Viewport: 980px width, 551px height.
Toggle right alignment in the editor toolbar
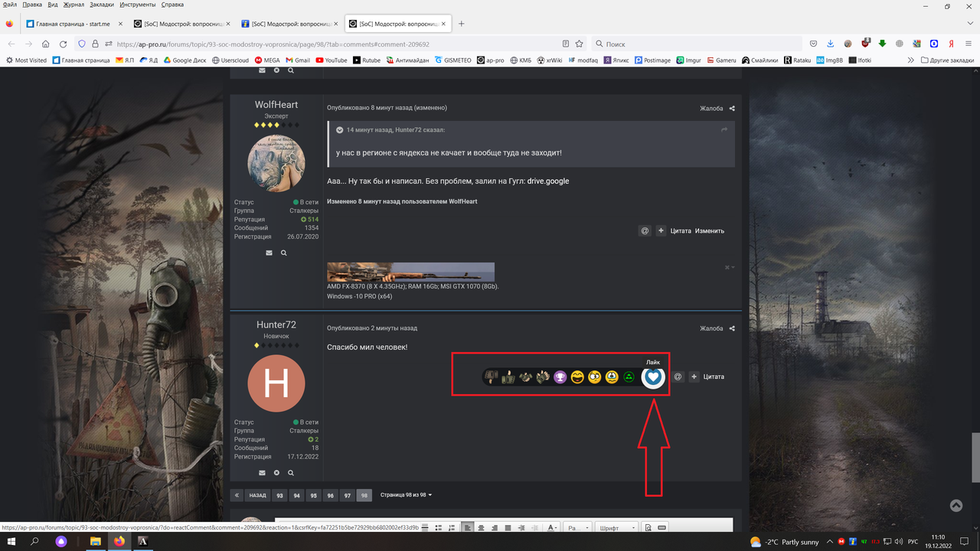click(x=495, y=527)
